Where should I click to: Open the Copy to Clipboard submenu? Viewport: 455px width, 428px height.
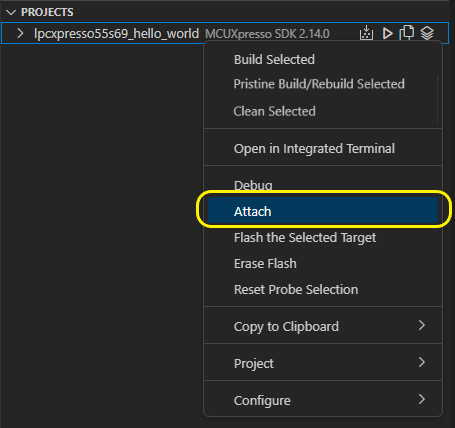pyautogui.click(x=323, y=326)
